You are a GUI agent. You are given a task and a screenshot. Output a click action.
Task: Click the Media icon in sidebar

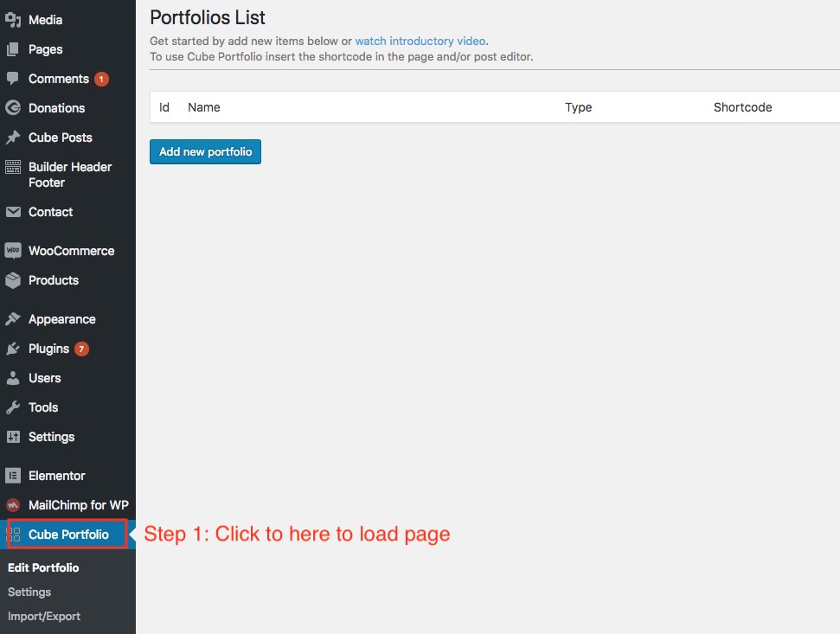pos(13,20)
